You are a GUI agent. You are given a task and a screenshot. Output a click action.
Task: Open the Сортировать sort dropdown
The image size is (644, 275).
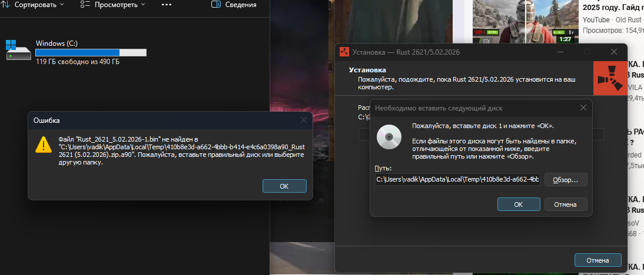(x=34, y=5)
